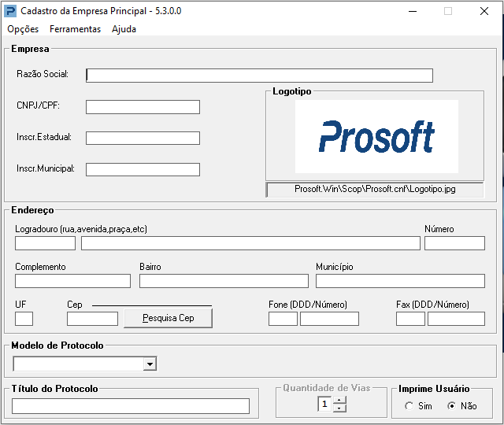Click the Município input field
504x425 pixels.
click(x=400, y=281)
